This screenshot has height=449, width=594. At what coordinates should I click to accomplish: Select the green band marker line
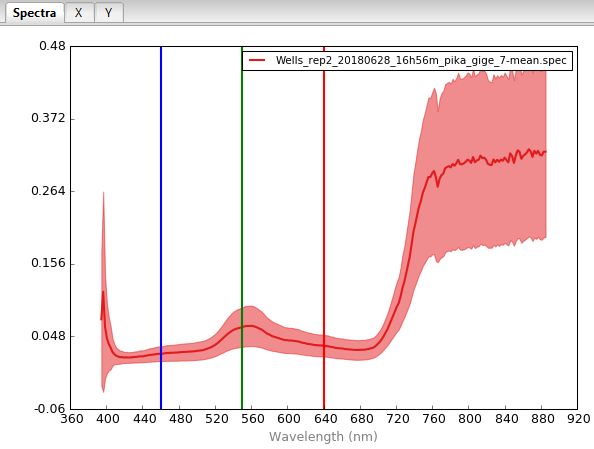[242, 227]
